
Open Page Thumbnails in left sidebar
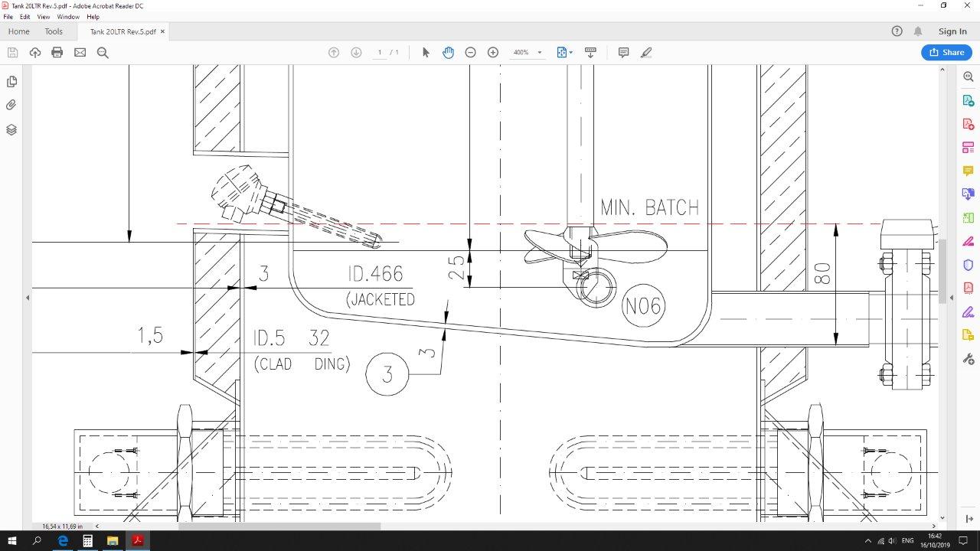[11, 82]
